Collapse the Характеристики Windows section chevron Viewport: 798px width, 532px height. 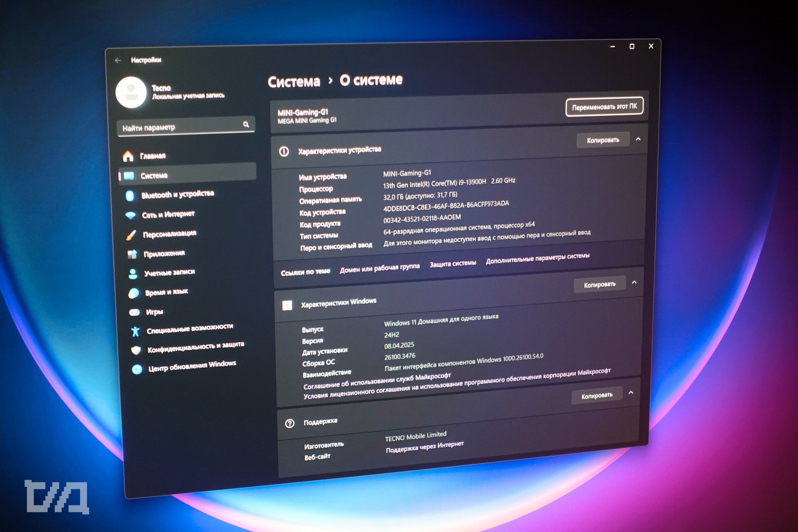[x=634, y=282]
